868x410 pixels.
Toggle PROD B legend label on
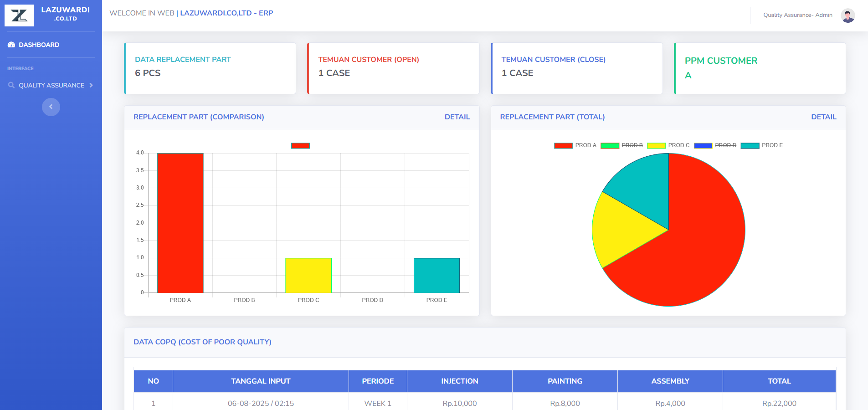632,145
